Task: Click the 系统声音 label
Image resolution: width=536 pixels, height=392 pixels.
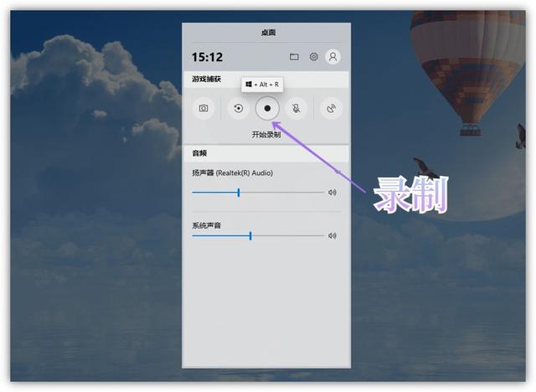Action: pyautogui.click(x=207, y=225)
